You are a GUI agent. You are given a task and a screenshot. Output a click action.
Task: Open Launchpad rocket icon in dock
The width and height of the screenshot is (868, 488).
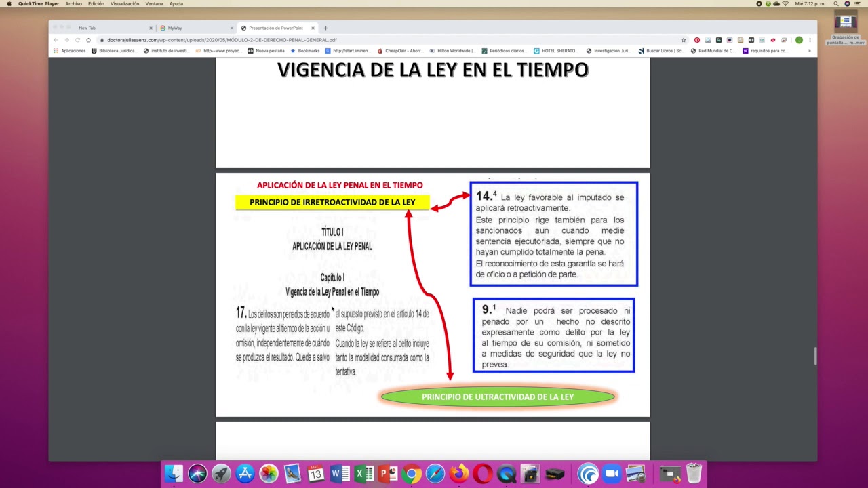(x=221, y=473)
